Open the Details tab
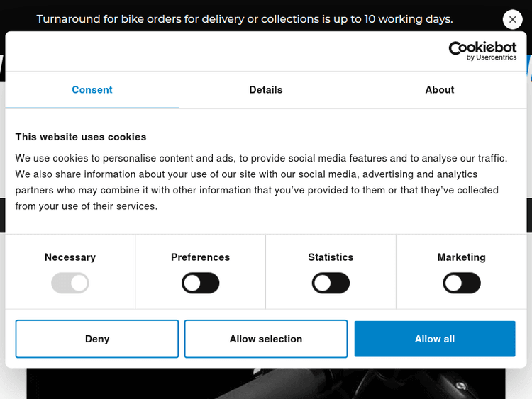 [x=266, y=90]
